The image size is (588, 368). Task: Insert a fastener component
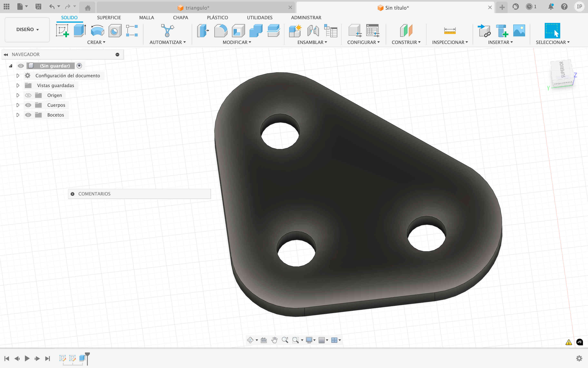coord(502,31)
